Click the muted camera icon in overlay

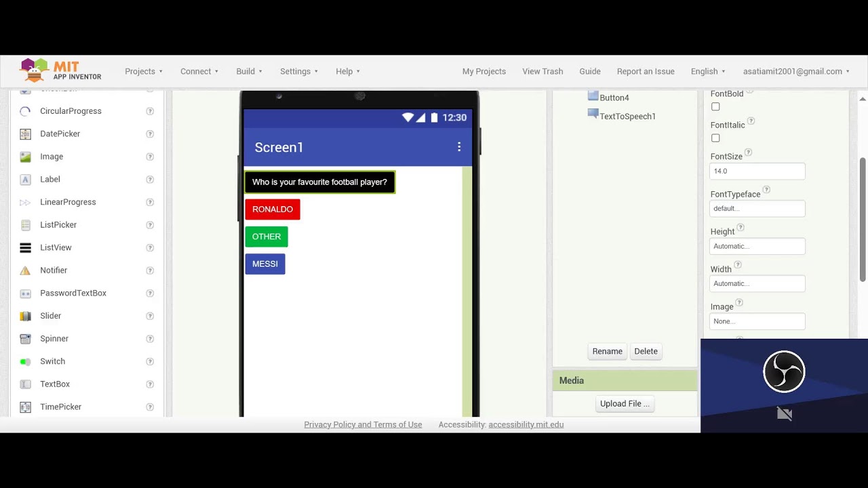785,413
